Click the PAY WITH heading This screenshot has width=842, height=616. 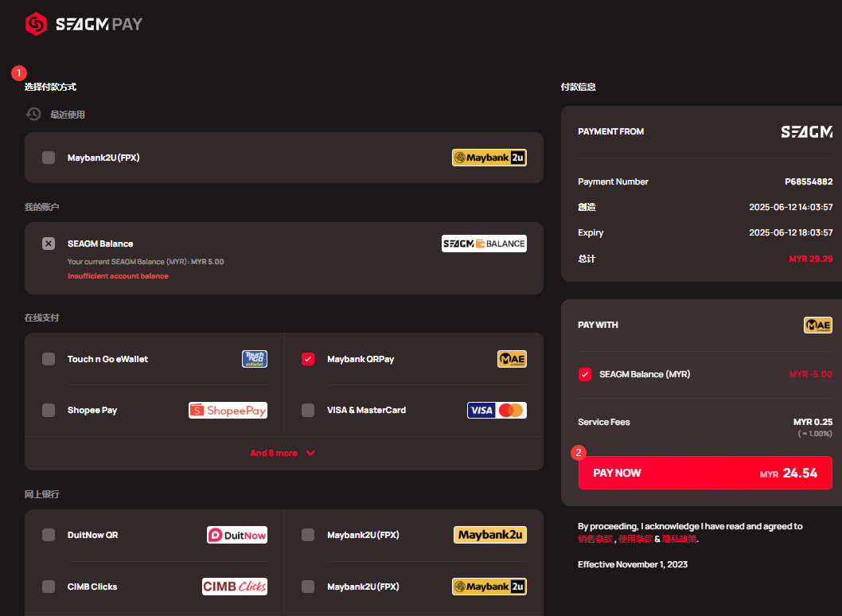tap(598, 325)
